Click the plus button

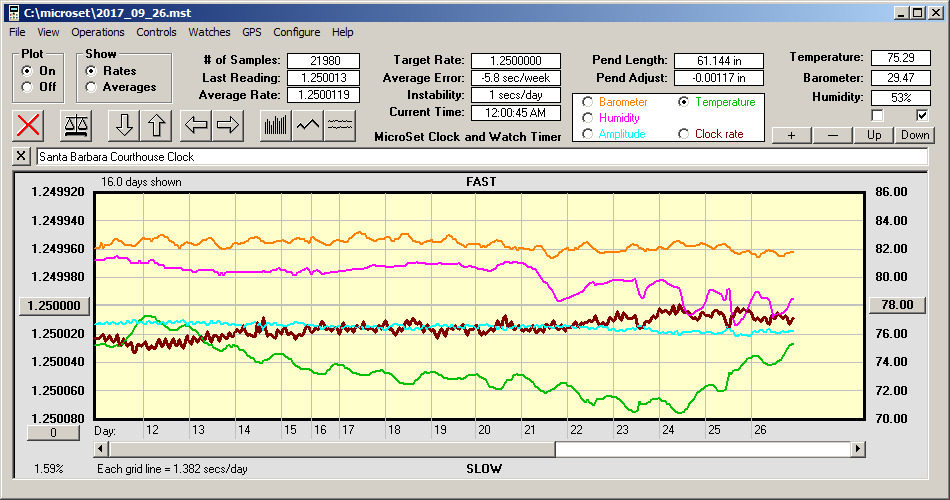point(791,135)
